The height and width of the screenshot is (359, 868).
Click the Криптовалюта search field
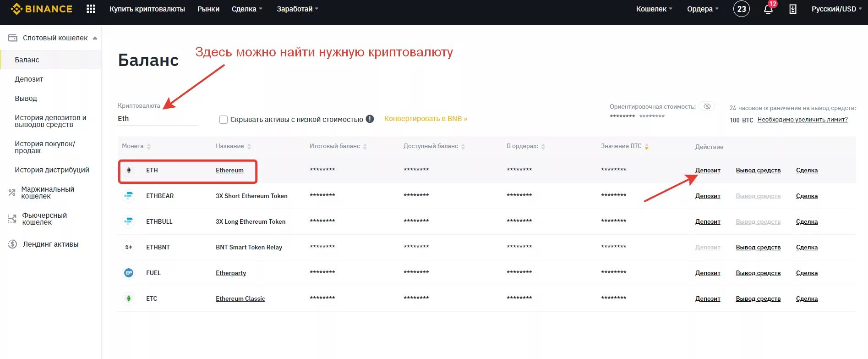tap(158, 119)
